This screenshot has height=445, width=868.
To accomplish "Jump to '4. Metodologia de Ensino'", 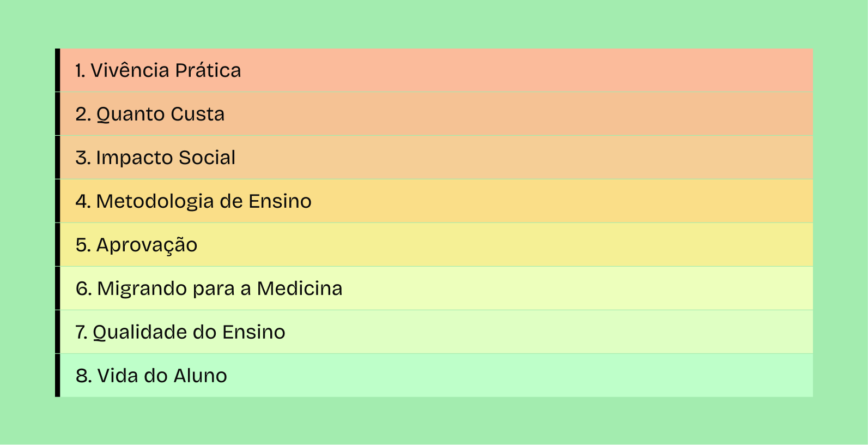I will [x=193, y=201].
